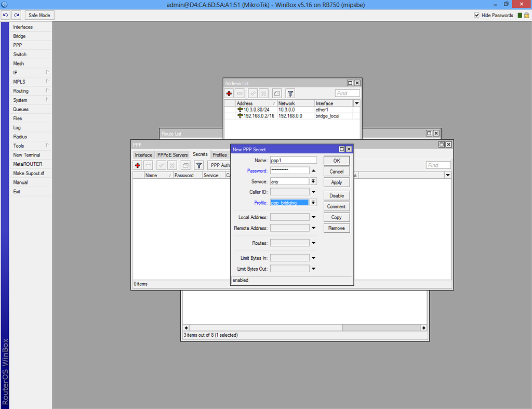Click the Name input field containing ppp1

[293, 160]
